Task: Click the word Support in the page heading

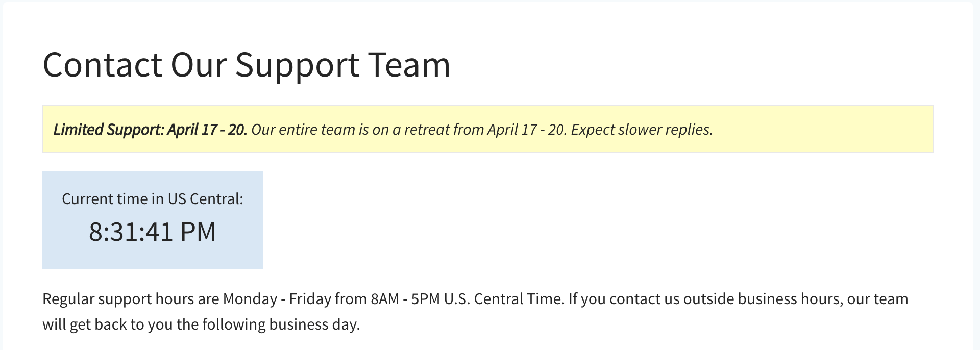Action: click(x=297, y=65)
